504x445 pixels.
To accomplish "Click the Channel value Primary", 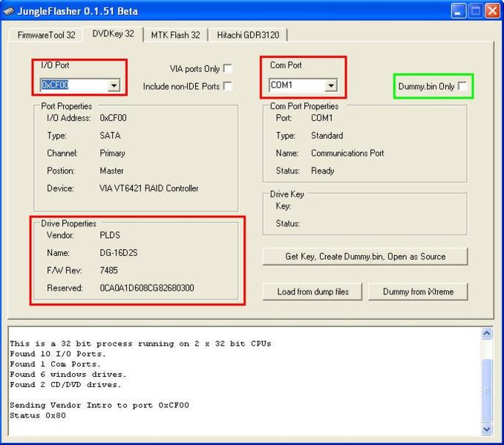I will 112,153.
